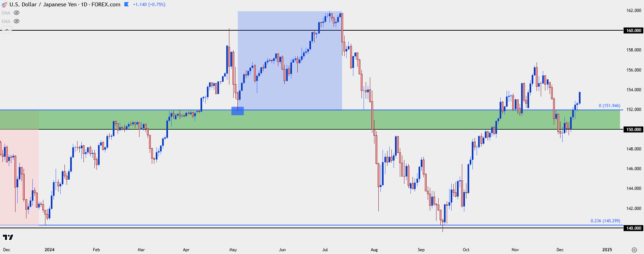
Task: Select the upper EMA legend label
Action: pos(6,13)
